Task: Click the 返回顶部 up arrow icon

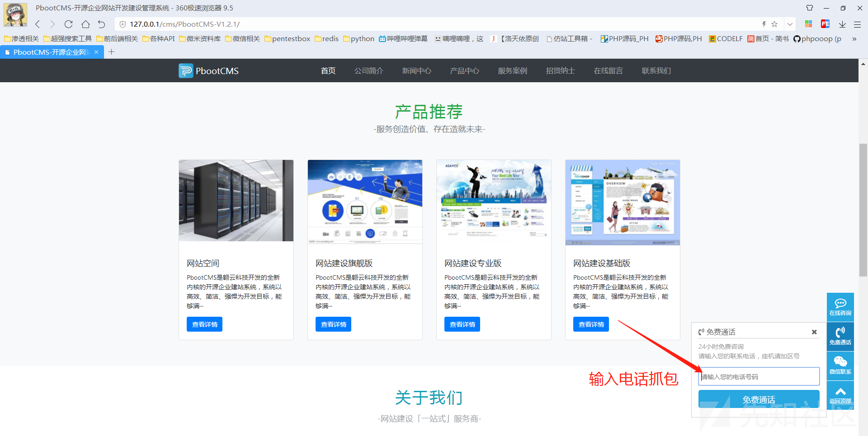Action: coord(840,395)
